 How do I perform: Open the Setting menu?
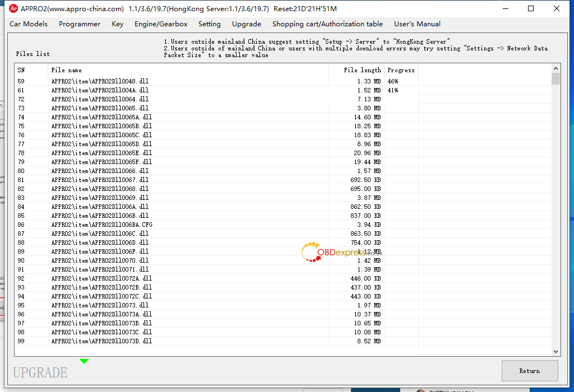(210, 24)
